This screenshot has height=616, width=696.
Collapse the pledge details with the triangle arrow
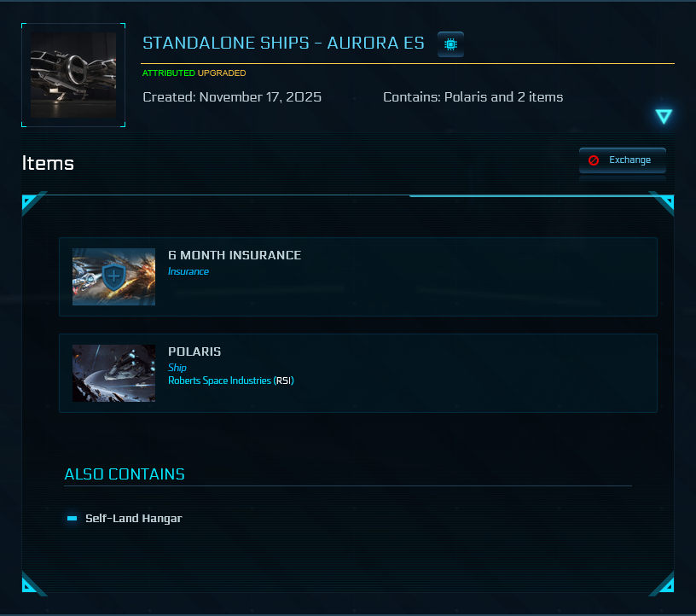(664, 117)
